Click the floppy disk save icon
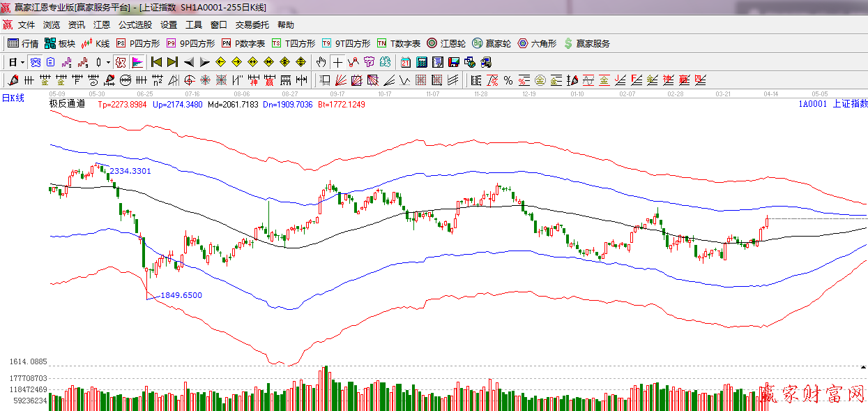The width and height of the screenshot is (868, 411). (x=454, y=62)
